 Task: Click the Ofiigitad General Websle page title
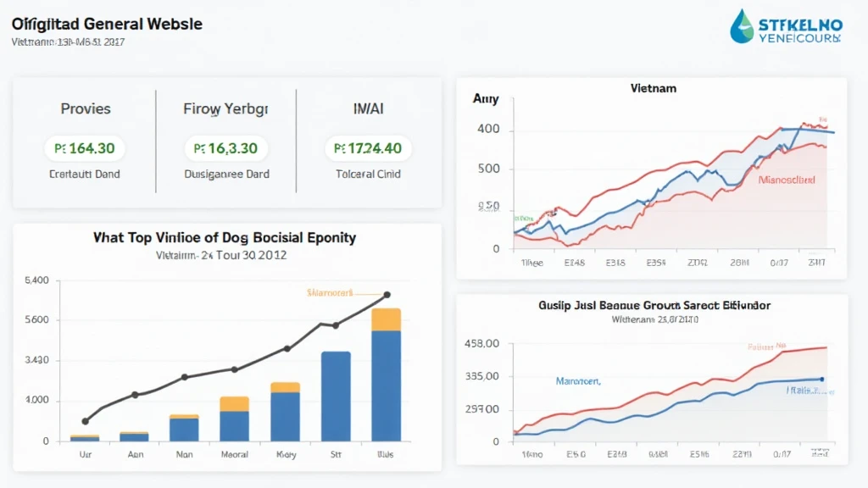(x=107, y=24)
